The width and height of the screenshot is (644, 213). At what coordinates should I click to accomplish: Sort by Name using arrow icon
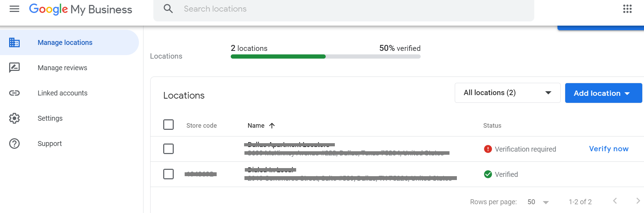click(272, 126)
